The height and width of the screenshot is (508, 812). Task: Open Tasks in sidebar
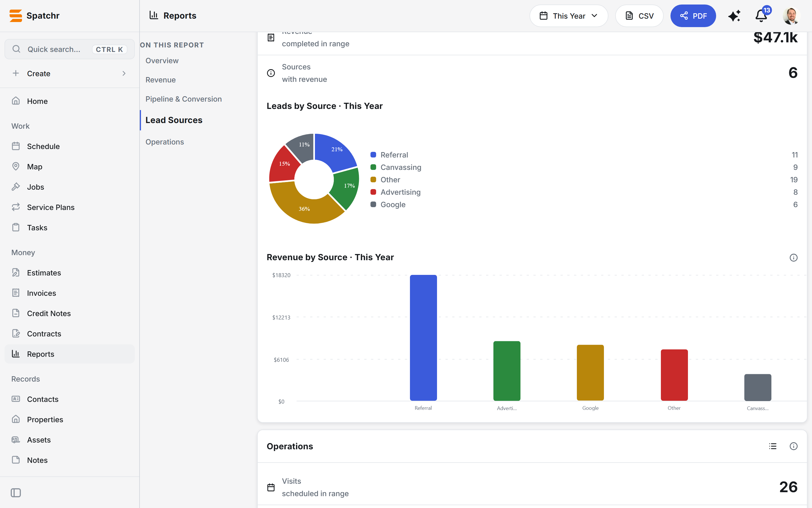point(69,227)
